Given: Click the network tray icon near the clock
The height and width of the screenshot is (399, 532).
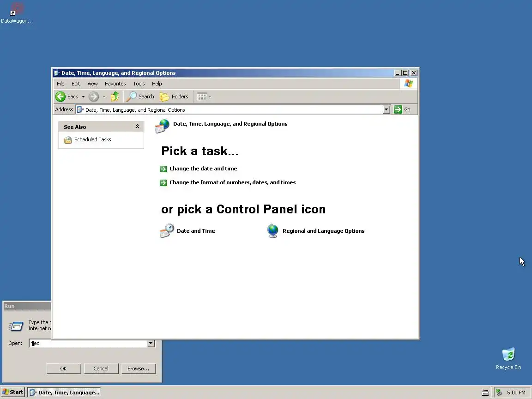Looking at the screenshot, I should click(x=499, y=393).
